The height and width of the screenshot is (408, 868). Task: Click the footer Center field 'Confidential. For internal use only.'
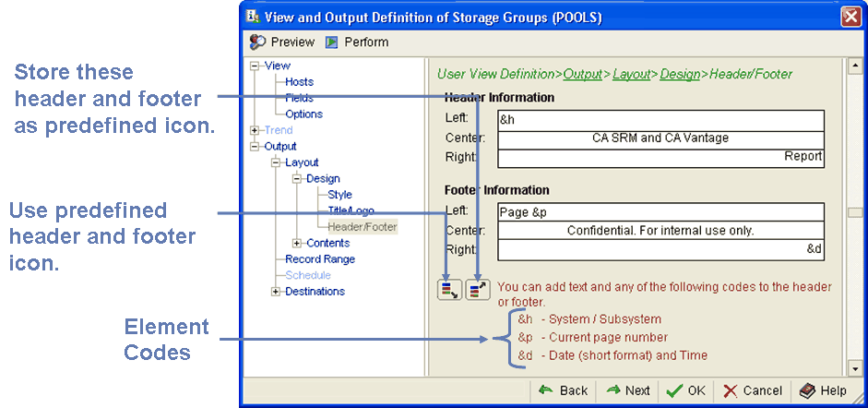(x=661, y=232)
